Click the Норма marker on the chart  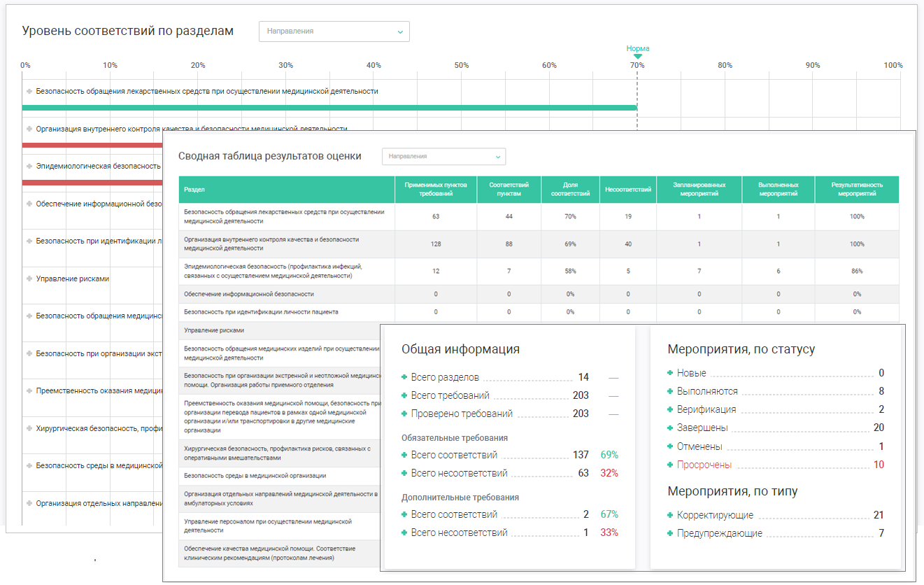pyautogui.click(x=637, y=51)
